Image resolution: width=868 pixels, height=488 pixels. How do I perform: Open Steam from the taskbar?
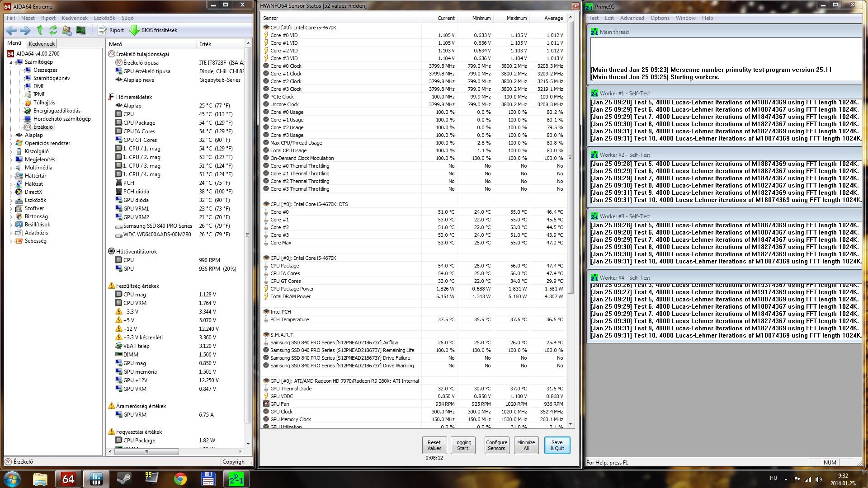[x=124, y=479]
